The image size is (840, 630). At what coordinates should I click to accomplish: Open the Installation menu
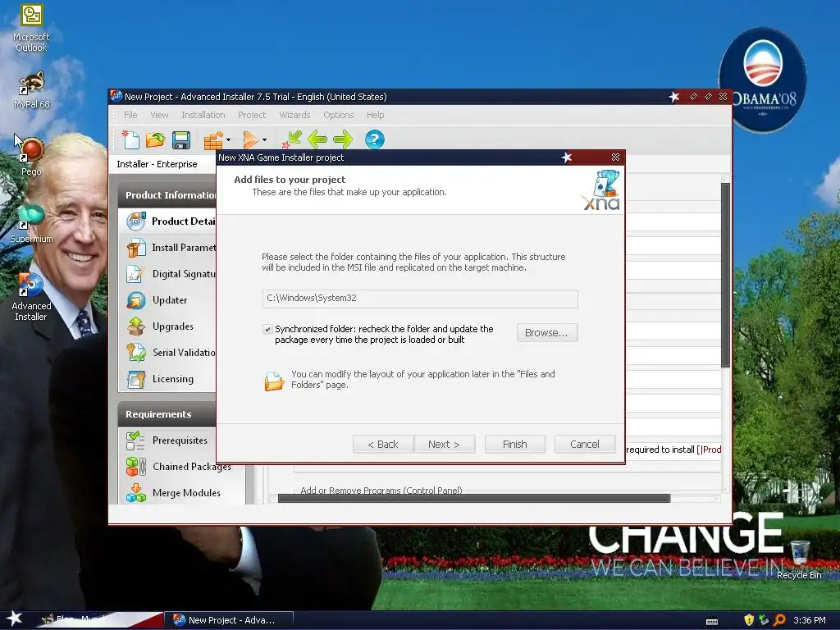point(203,115)
